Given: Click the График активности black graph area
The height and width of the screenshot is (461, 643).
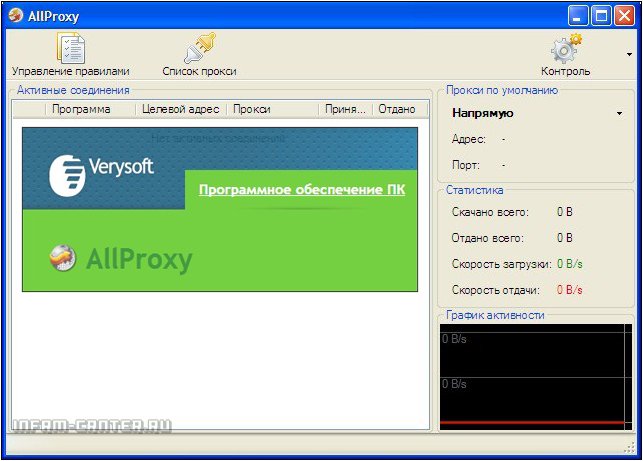Looking at the screenshot, I should pyautogui.click(x=536, y=377).
